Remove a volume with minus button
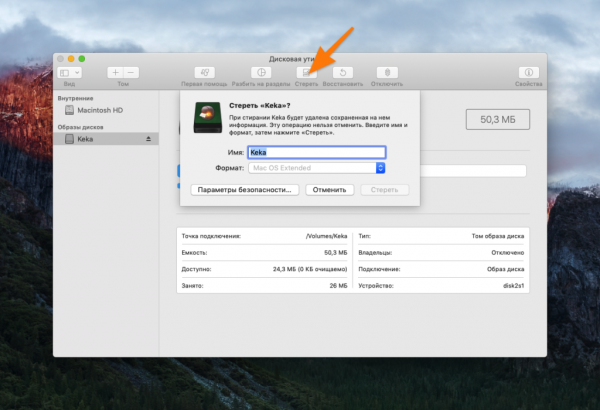Screen dimensions: 600x410 (131, 72)
